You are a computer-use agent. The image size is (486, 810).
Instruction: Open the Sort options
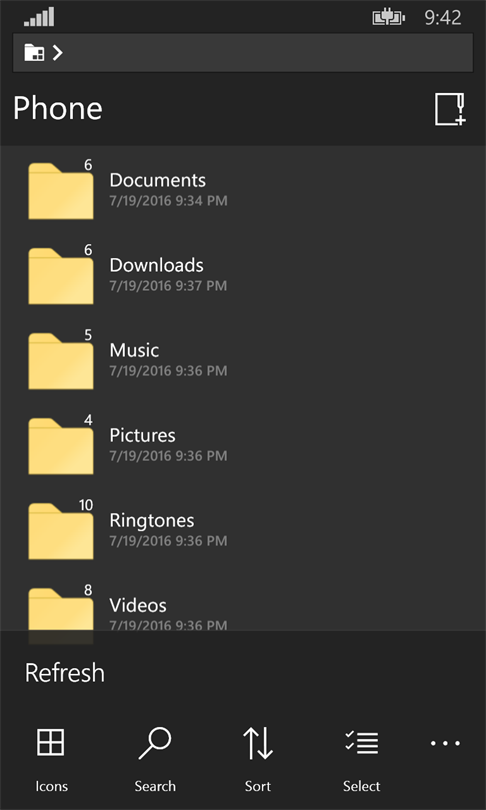click(x=258, y=759)
